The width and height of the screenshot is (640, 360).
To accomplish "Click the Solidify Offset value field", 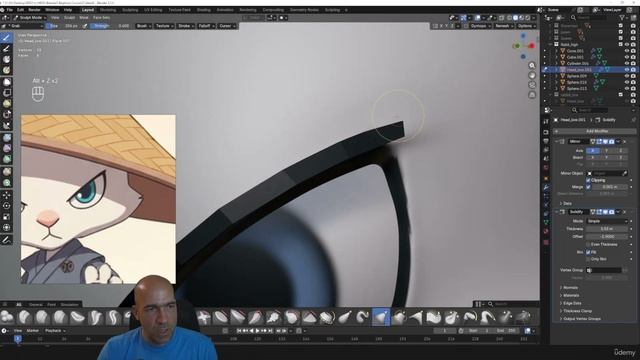I will click(607, 237).
